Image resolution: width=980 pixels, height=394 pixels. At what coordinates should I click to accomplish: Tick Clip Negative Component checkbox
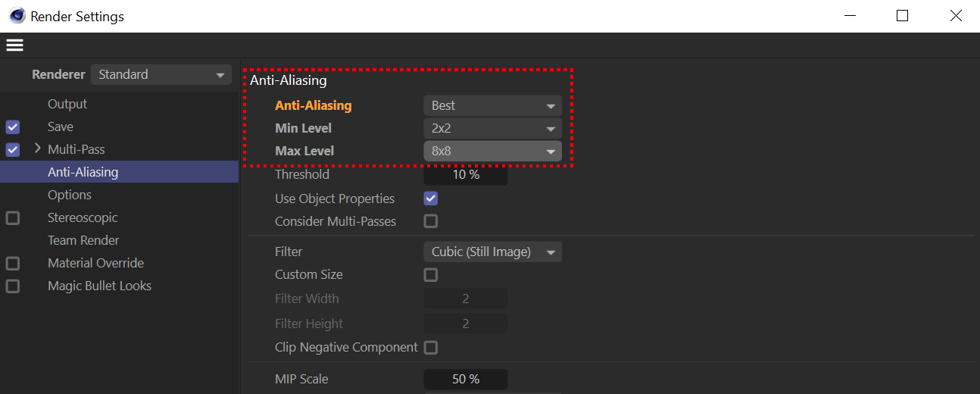coord(431,347)
